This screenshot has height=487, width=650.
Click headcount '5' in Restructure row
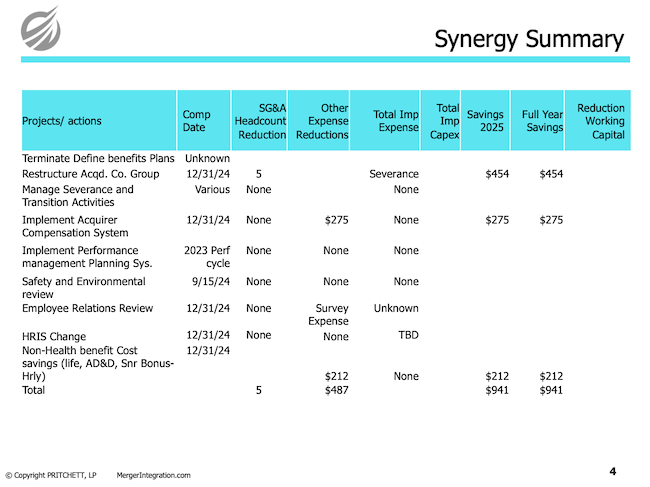pos(259,174)
